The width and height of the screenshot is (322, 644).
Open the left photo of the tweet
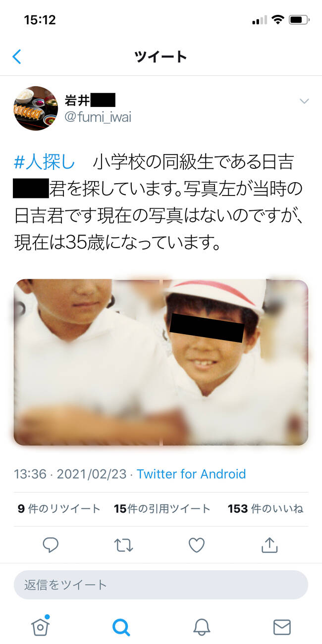pyautogui.click(x=87, y=362)
